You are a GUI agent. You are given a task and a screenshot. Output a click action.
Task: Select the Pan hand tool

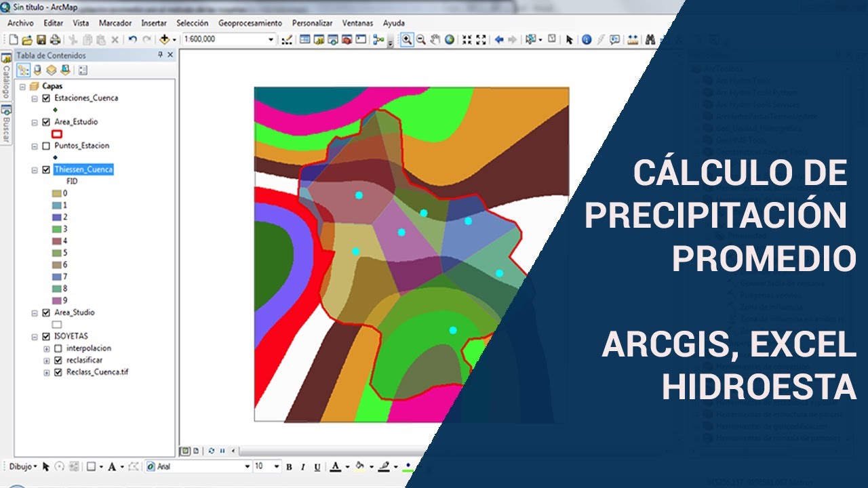point(435,40)
